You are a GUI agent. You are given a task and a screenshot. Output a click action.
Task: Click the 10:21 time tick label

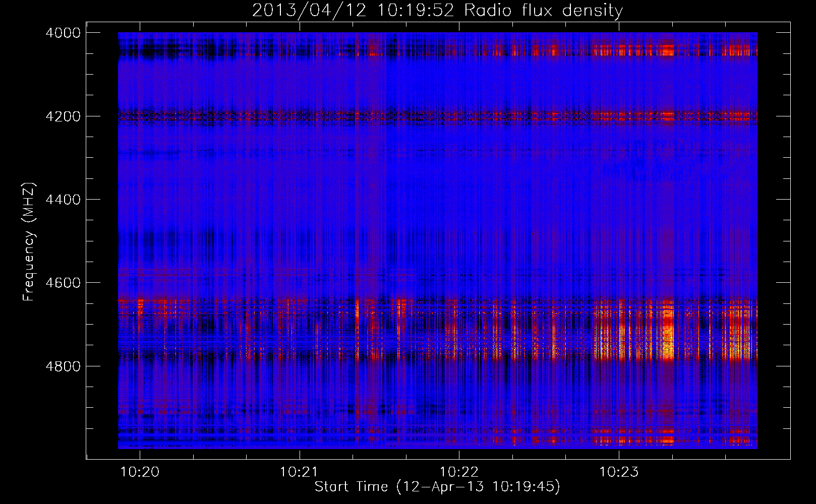coord(299,472)
